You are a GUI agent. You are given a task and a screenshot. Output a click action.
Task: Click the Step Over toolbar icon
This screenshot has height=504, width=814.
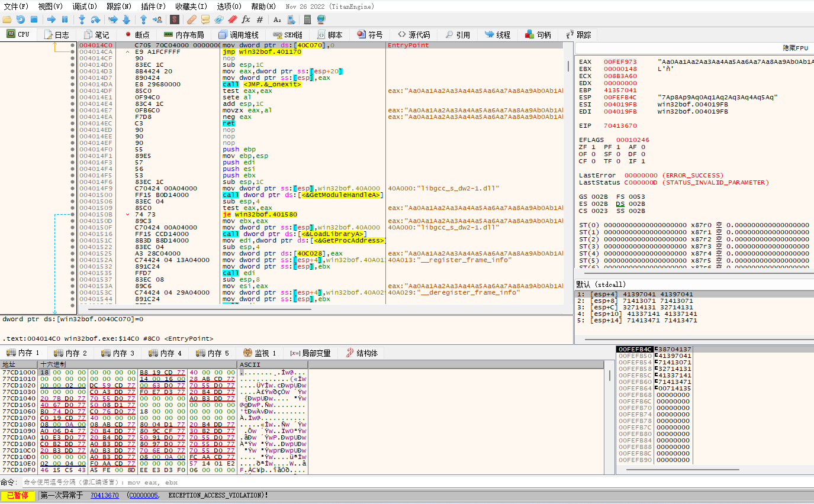point(95,20)
